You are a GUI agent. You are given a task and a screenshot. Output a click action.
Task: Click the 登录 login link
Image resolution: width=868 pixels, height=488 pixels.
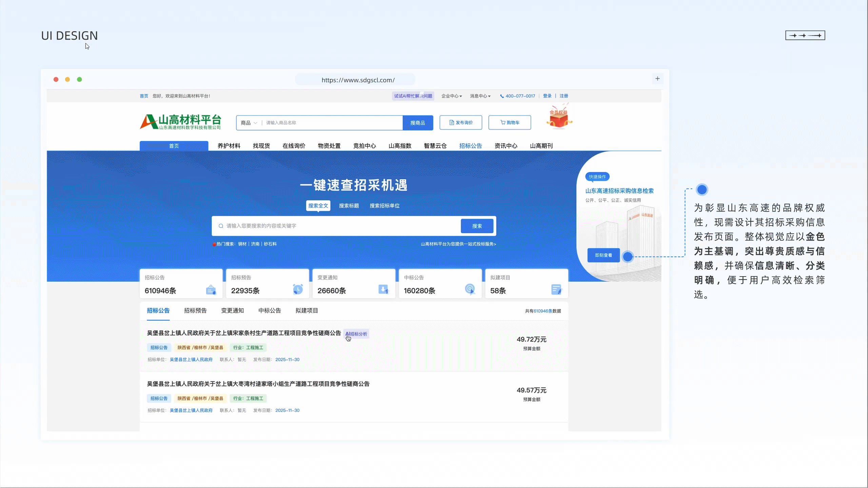coord(547,96)
